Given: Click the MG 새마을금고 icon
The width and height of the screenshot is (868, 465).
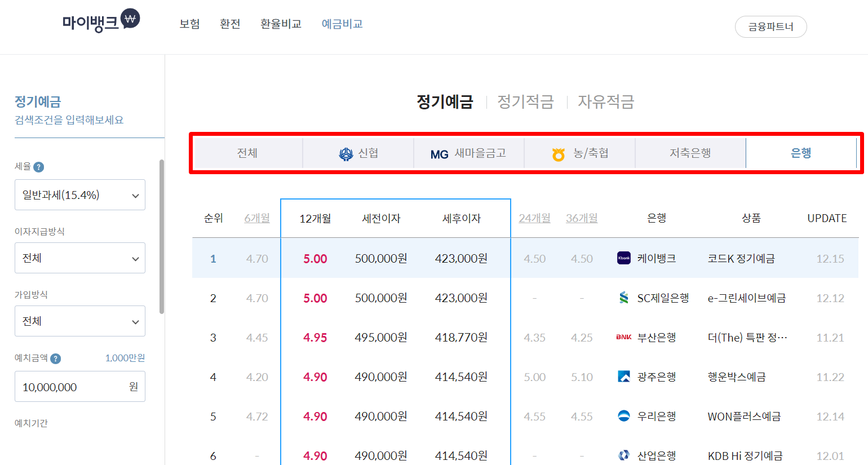Looking at the screenshot, I should tap(439, 153).
